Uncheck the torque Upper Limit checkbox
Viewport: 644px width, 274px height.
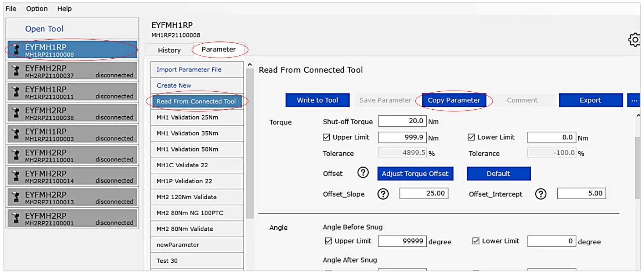pos(326,137)
